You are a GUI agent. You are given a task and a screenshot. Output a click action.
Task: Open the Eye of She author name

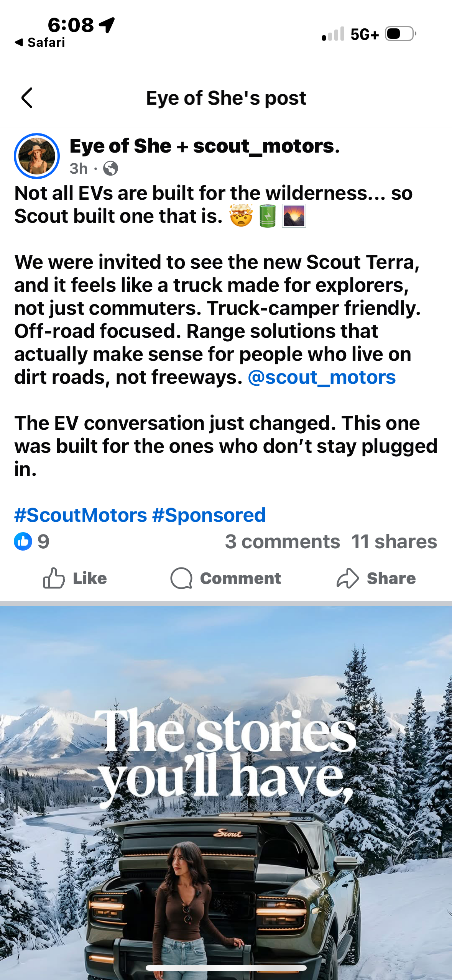(120, 146)
